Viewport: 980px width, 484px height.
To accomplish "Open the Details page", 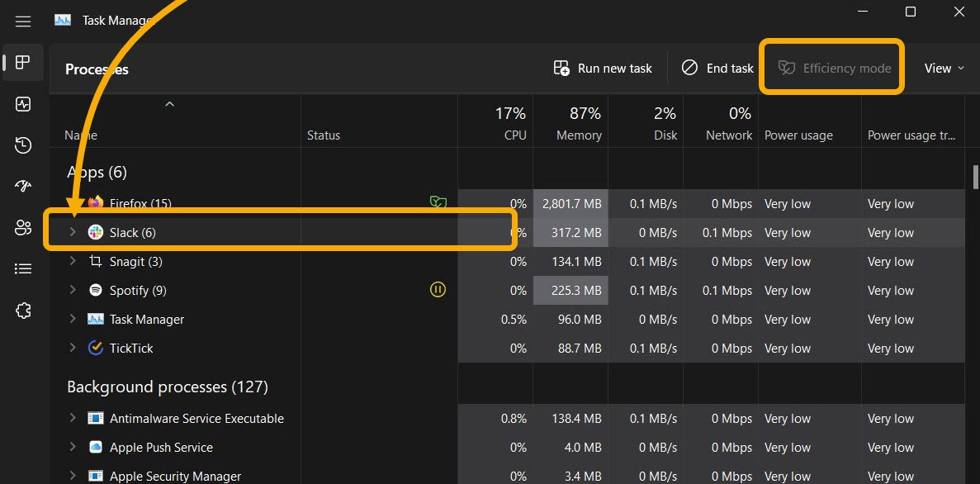I will (23, 268).
